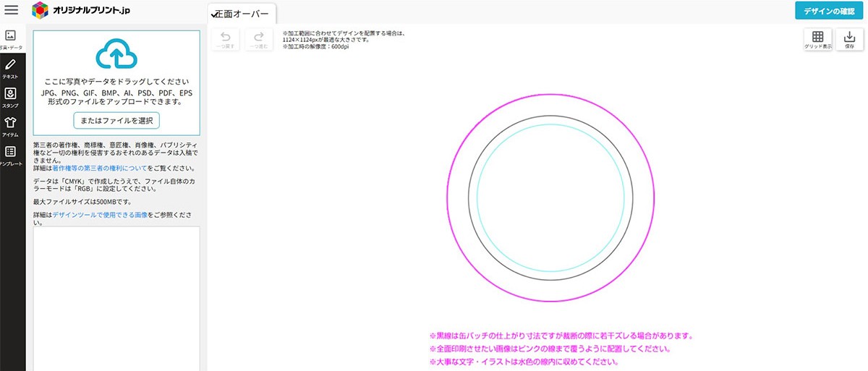The image size is (868, 371).
Task: Click inside the empty uploaded-files list box
Action: 116,297
